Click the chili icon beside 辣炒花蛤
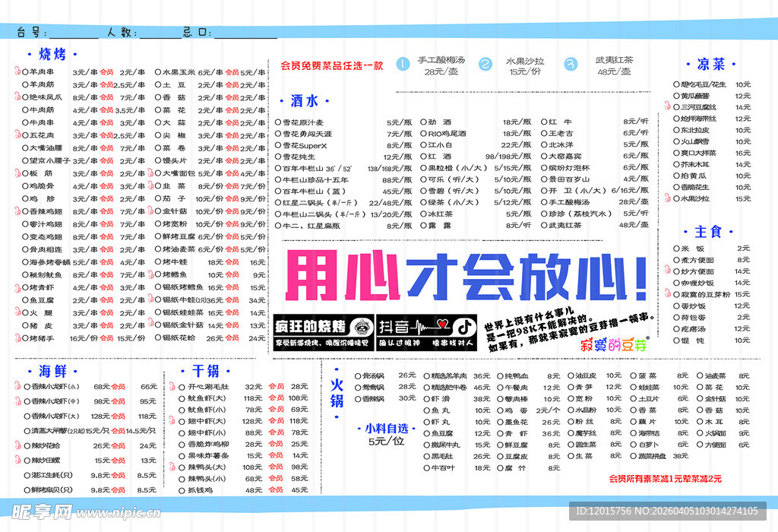778x532 pixels. pyautogui.click(x=18, y=446)
